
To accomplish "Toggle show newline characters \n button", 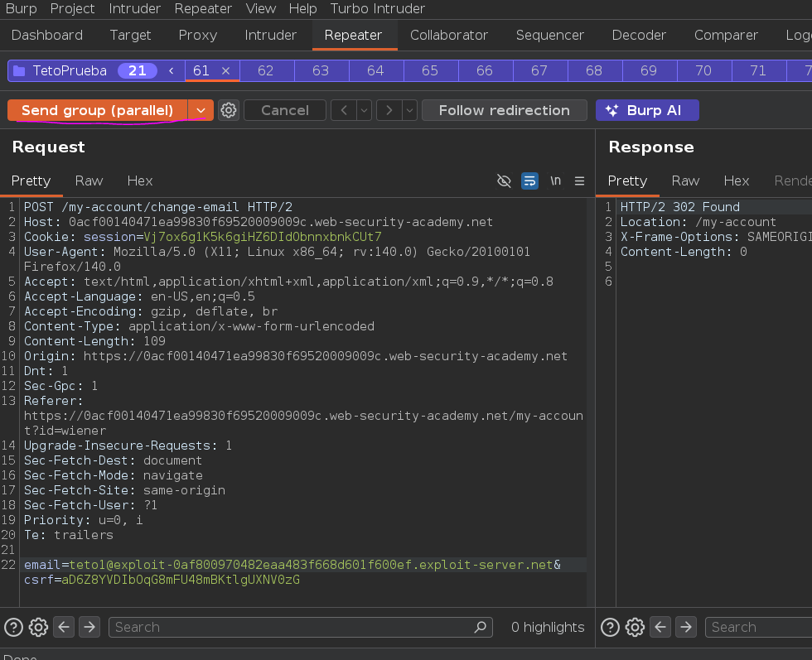I will [x=556, y=181].
